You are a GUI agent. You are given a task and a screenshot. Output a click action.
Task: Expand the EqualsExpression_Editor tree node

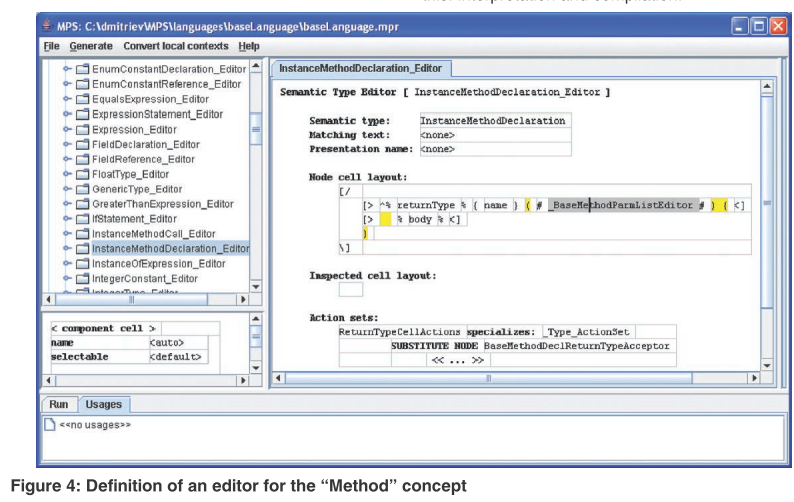coord(67,99)
